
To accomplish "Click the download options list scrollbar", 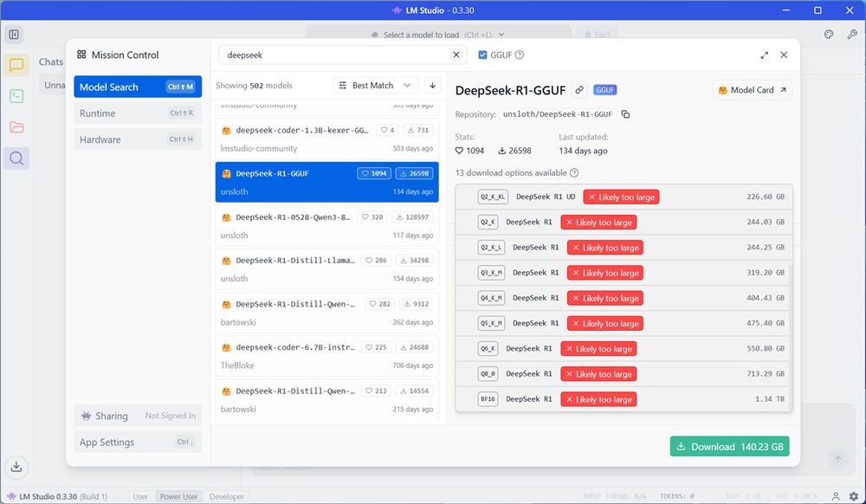I will tap(791, 337).
